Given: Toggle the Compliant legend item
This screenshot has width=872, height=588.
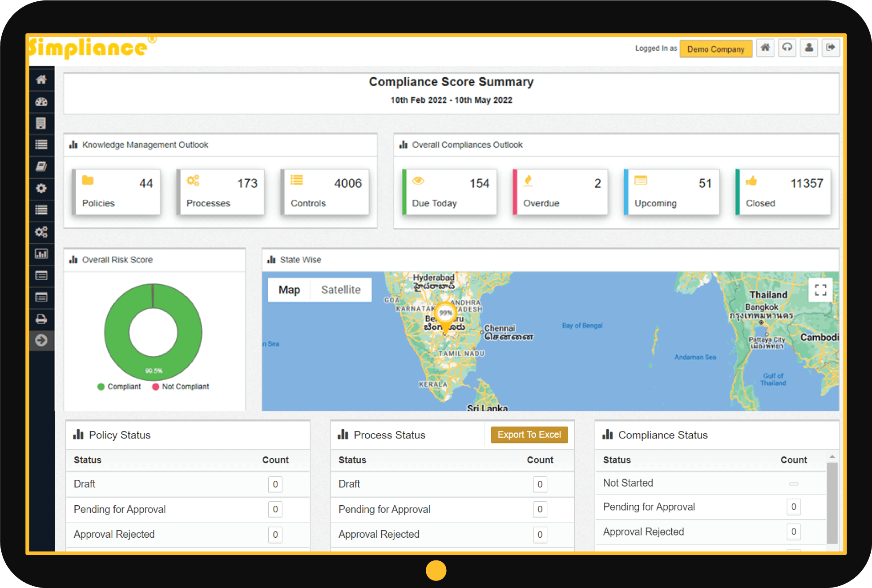Looking at the screenshot, I should pos(119,387).
